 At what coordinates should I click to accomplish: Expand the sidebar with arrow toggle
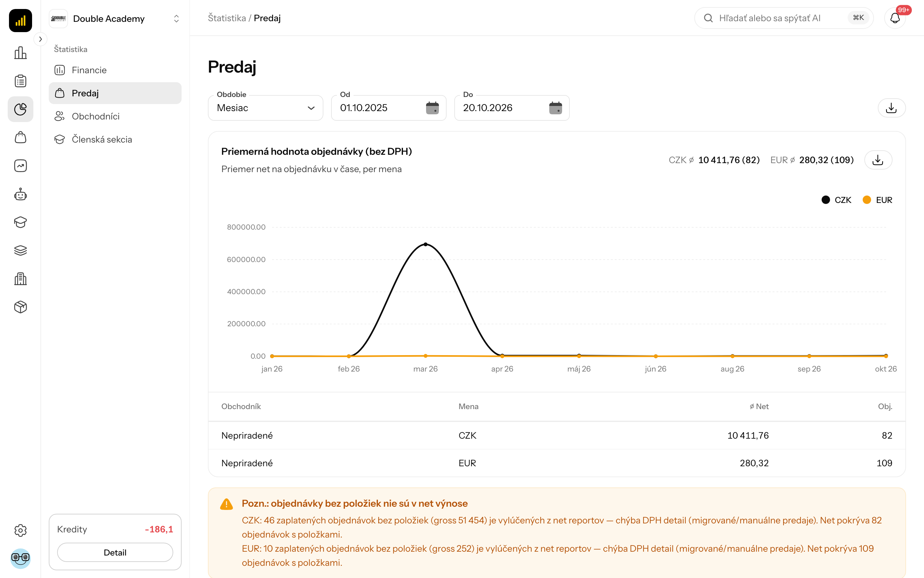point(40,39)
